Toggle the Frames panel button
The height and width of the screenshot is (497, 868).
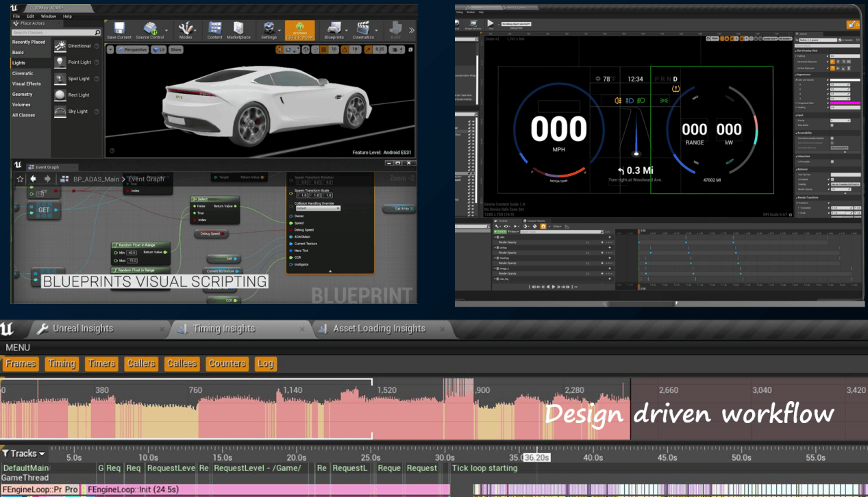(x=21, y=364)
